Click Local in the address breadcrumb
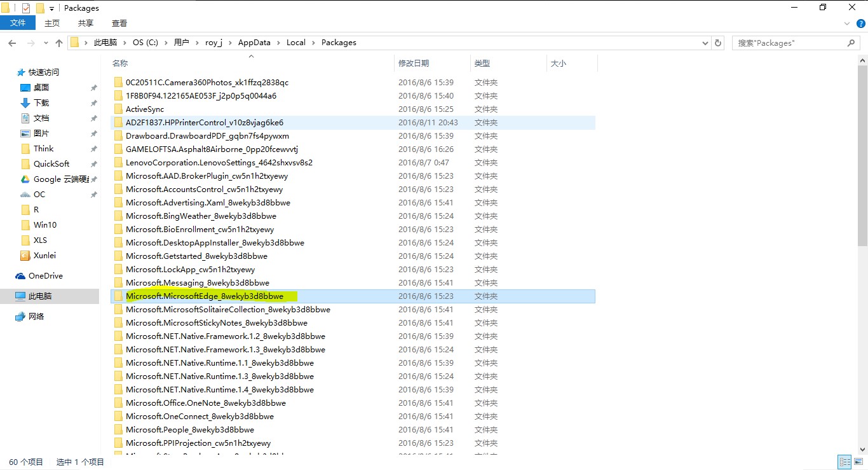Image resolution: width=868 pixels, height=470 pixels. 296,43
